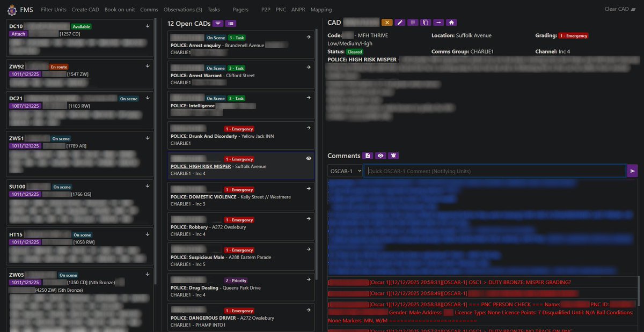Click the Clear CAD button

click(619, 9)
